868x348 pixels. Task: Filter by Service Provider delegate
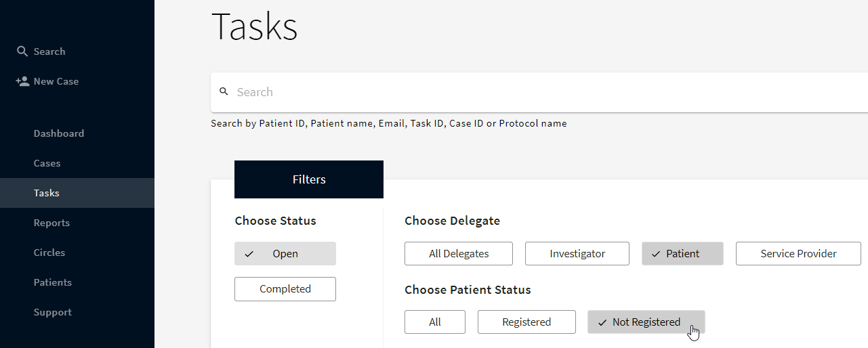pyautogui.click(x=798, y=254)
